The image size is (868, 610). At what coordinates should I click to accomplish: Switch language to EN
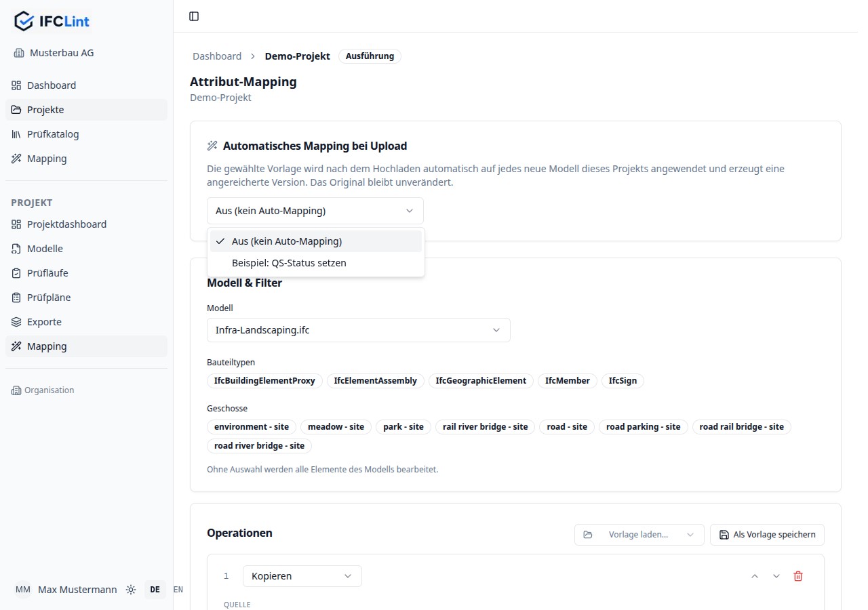point(178,590)
